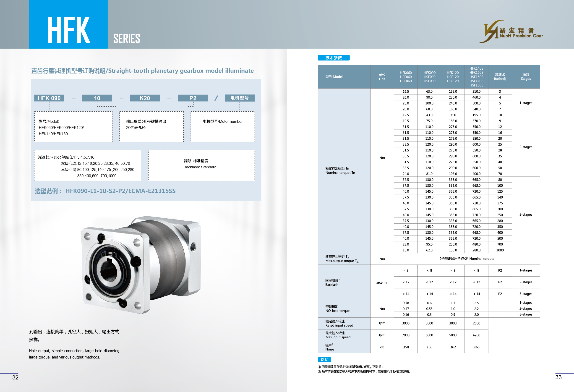574x392 pixels.
Task: Click the '说明' notes tag
Action: click(325, 360)
